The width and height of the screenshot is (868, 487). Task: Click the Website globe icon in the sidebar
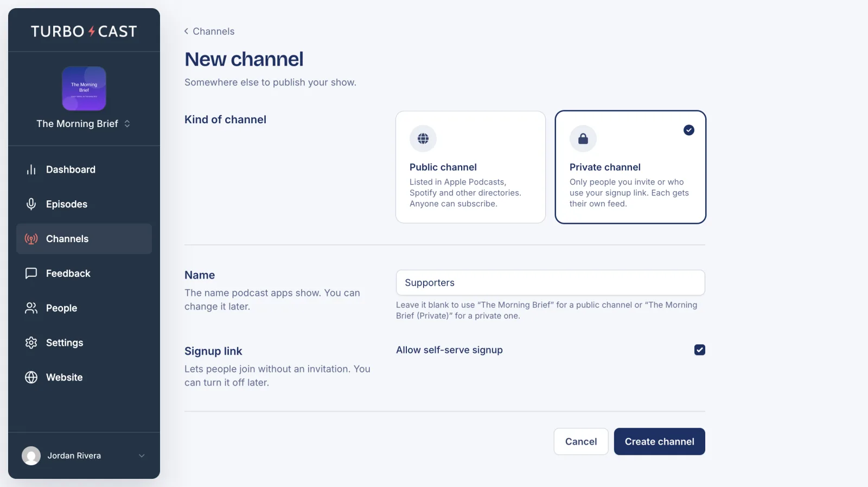31,377
